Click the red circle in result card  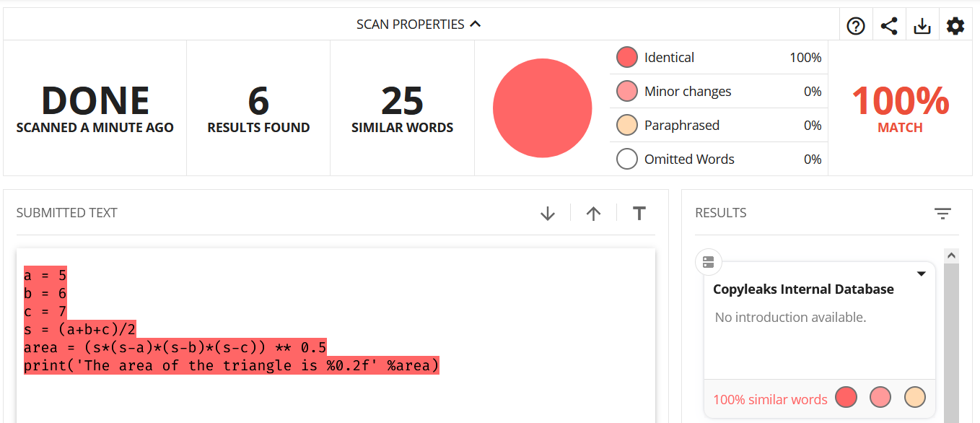[x=846, y=398]
